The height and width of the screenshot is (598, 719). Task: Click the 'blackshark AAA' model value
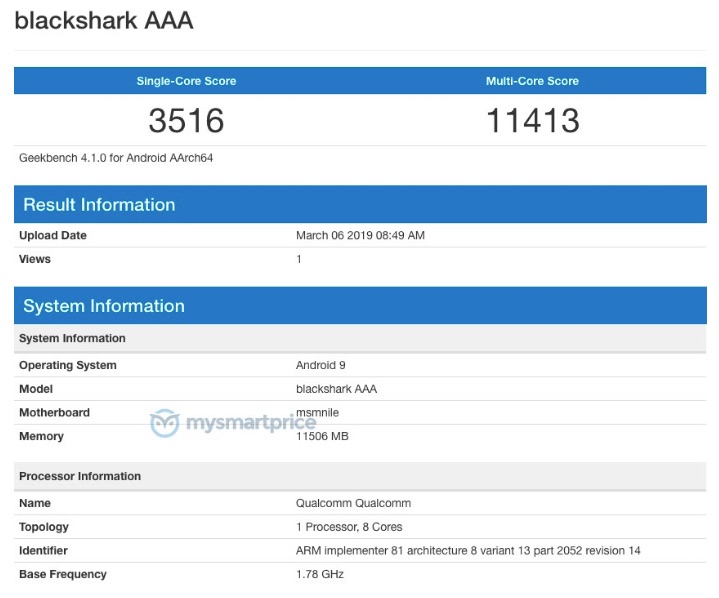[336, 389]
